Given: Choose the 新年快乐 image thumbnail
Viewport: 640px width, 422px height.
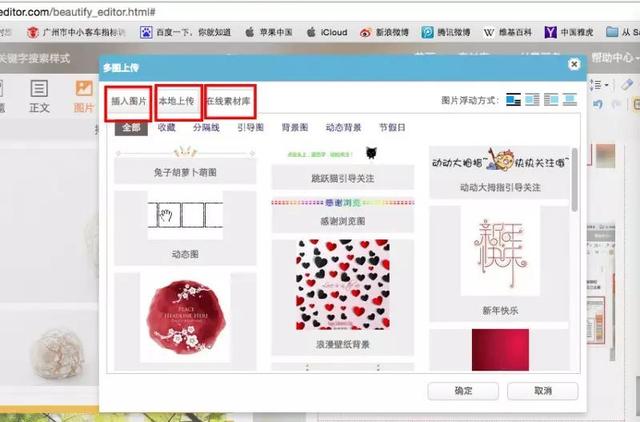Looking at the screenshot, I should click(x=486, y=250).
